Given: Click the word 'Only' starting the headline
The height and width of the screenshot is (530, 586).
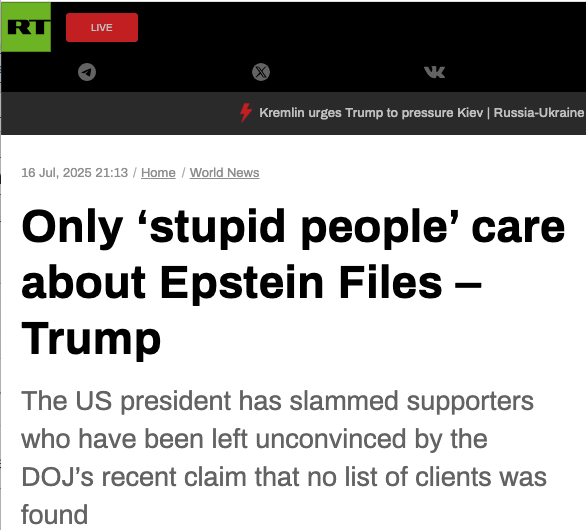Looking at the screenshot, I should [72, 227].
